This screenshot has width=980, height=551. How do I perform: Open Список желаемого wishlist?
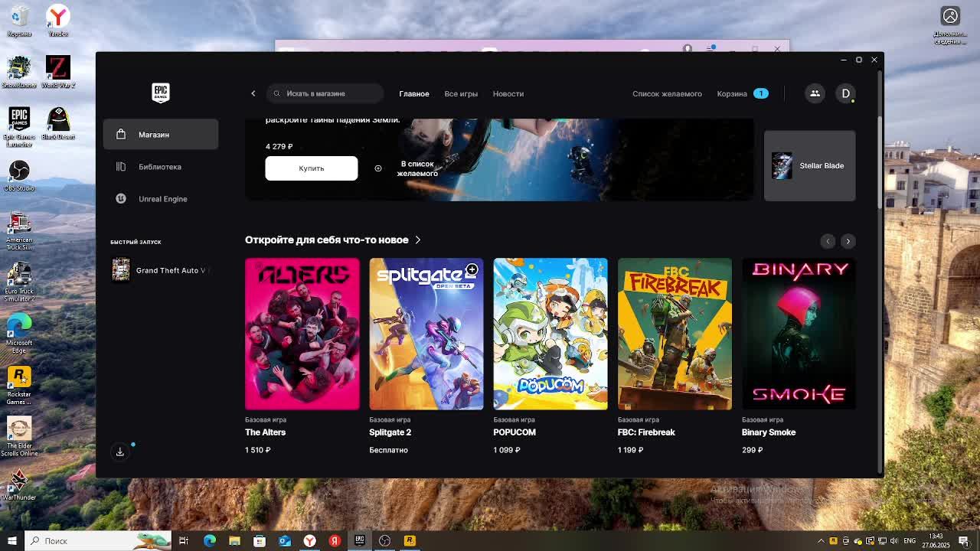[667, 93]
